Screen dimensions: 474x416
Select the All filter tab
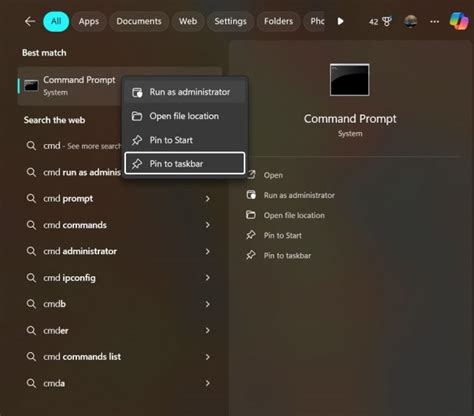(56, 21)
